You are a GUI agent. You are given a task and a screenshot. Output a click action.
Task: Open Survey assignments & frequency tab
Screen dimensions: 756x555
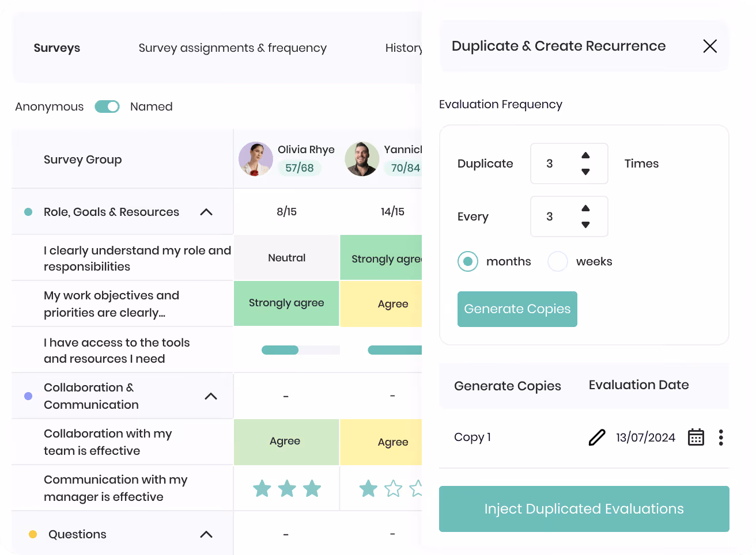[233, 48]
